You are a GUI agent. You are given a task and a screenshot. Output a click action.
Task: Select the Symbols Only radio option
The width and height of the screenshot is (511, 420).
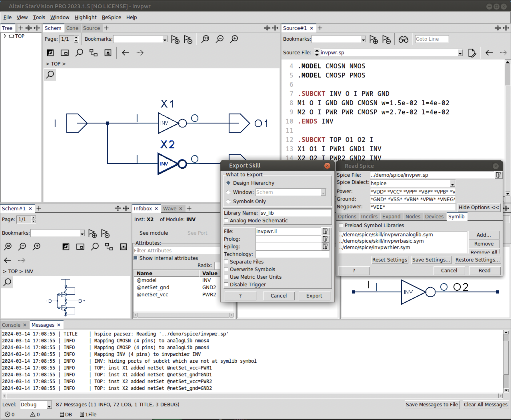coord(228,201)
